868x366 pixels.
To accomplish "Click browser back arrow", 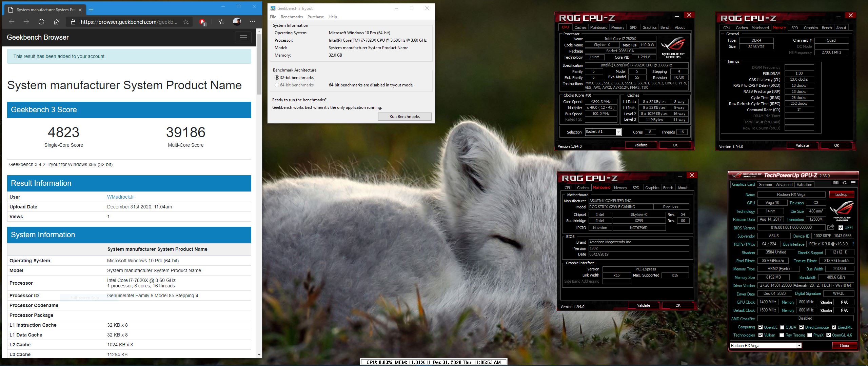I will coord(12,22).
